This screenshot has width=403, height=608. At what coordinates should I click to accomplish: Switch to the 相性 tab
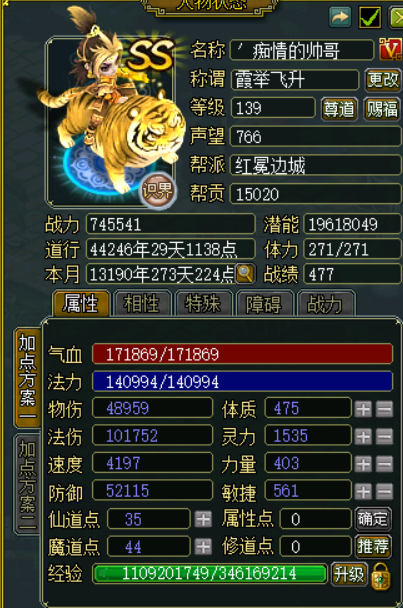142,304
